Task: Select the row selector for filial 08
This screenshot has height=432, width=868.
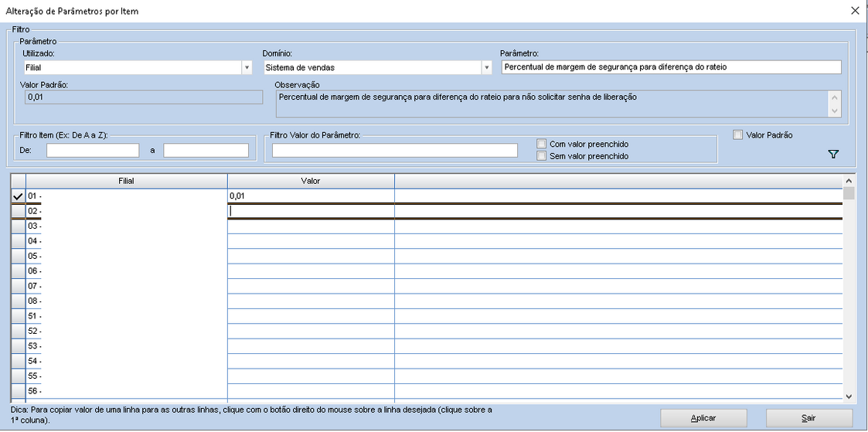Action: pyautogui.click(x=19, y=301)
